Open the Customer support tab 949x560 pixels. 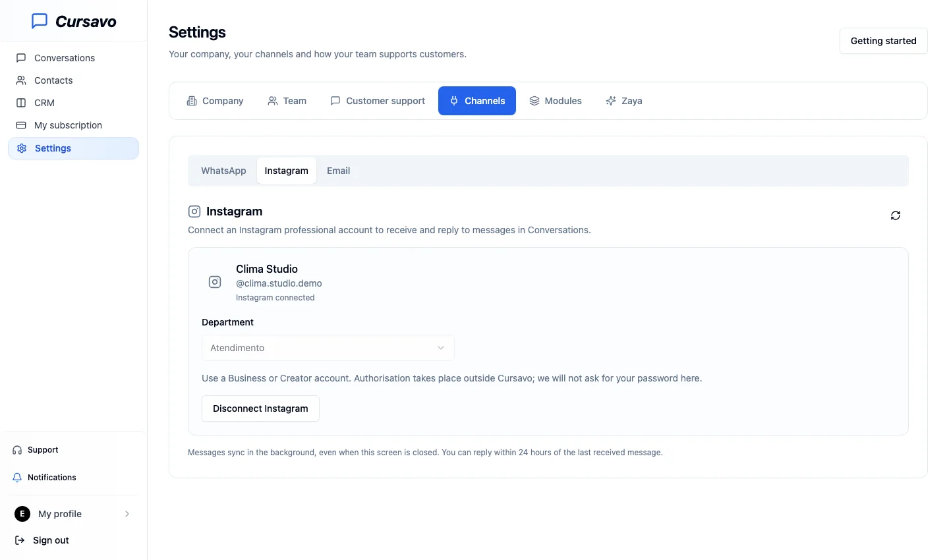click(378, 101)
